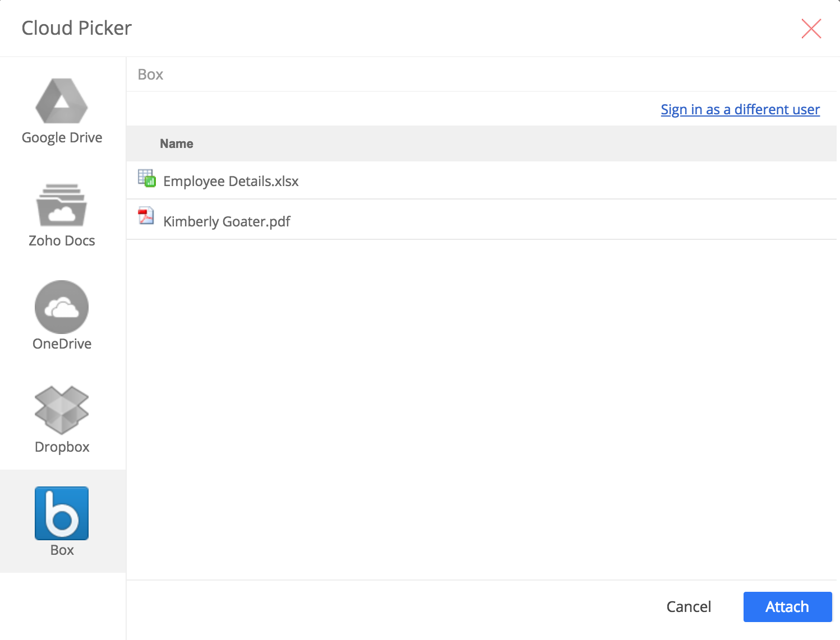Select the Kimberly Goater.pdf file name
The height and width of the screenshot is (640, 840).
[x=227, y=222]
